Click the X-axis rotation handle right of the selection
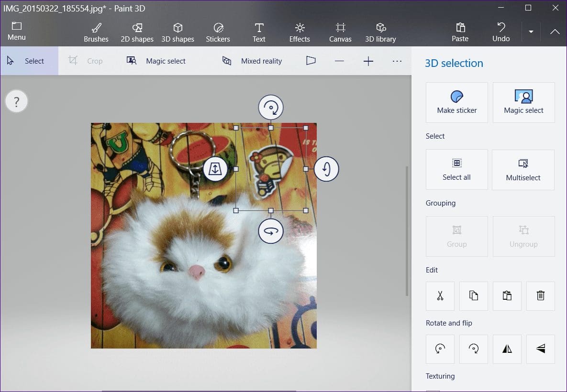Screen dimensions: 567x392 pos(326,169)
